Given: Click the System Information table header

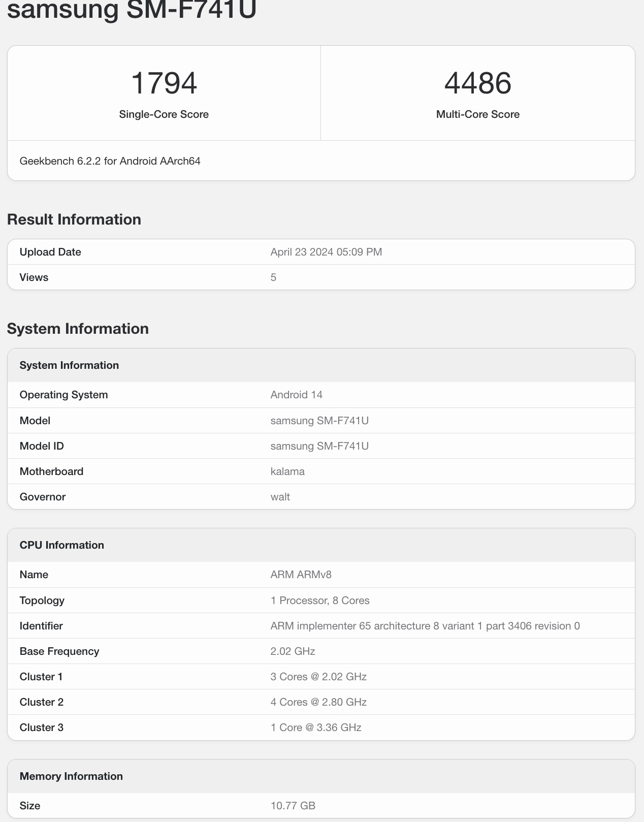Looking at the screenshot, I should point(69,365).
